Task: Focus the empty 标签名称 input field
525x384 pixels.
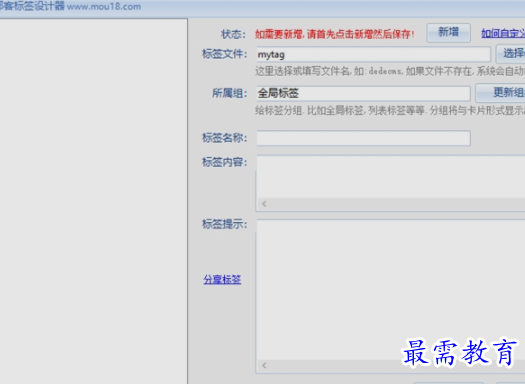Action: [x=363, y=138]
